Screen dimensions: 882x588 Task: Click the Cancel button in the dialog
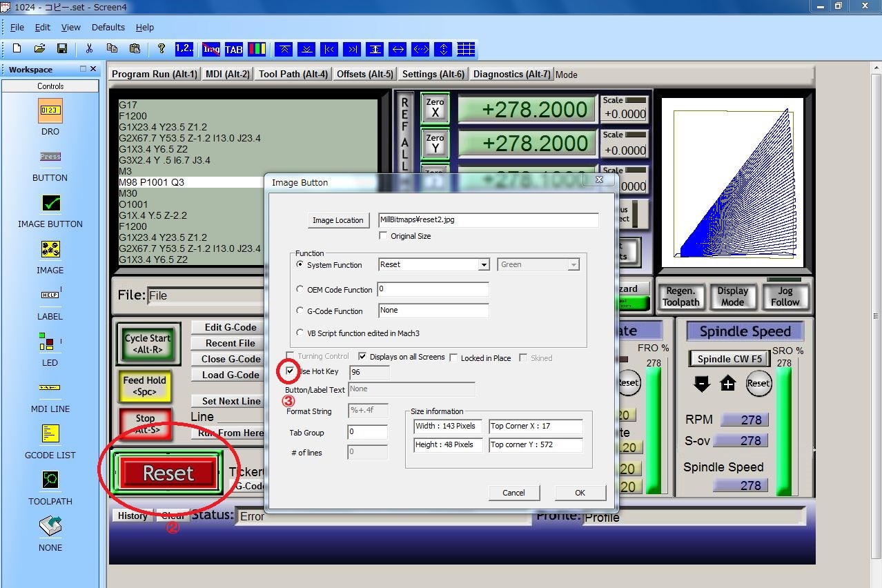(513, 493)
